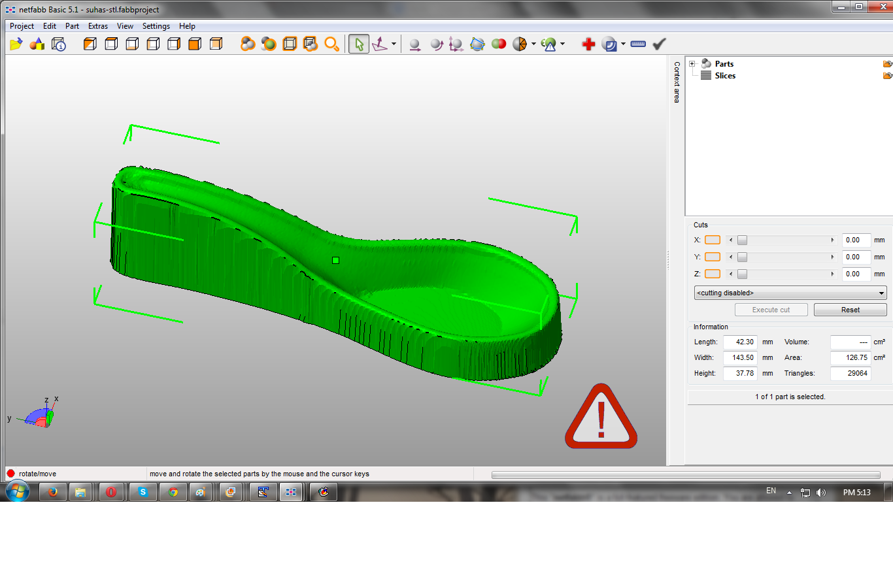Select the blue polygon free cut icon
The image size is (893, 588).
pyautogui.click(x=478, y=44)
